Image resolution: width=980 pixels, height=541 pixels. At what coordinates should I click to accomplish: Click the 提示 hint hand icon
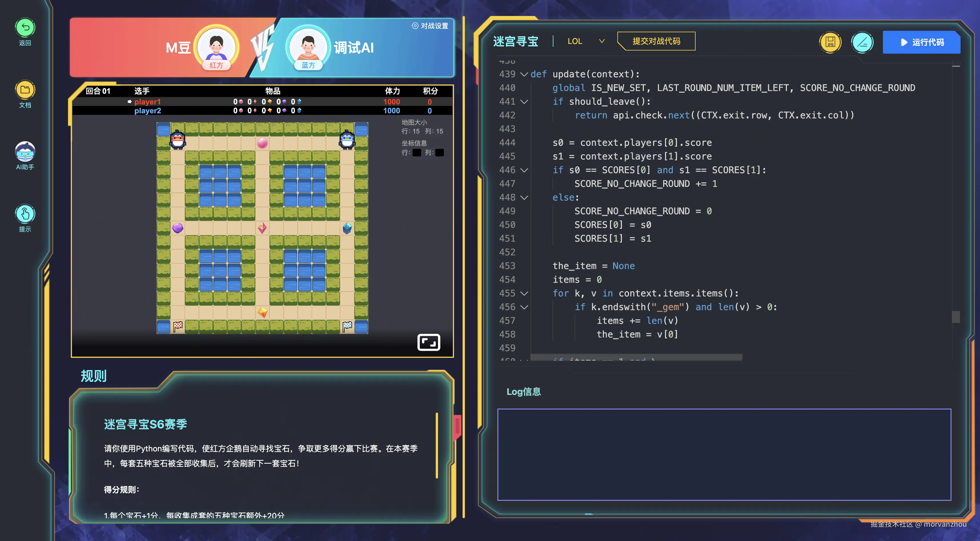tap(25, 214)
